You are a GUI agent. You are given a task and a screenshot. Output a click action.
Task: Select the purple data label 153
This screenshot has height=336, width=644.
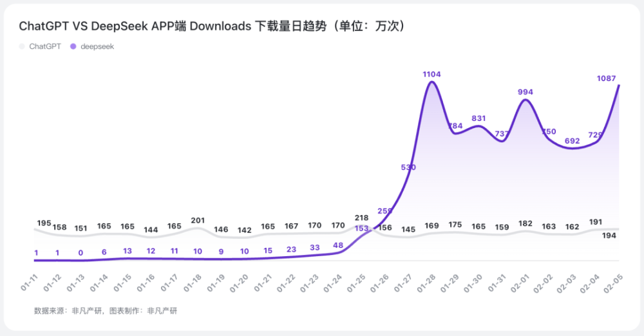tap(361, 229)
